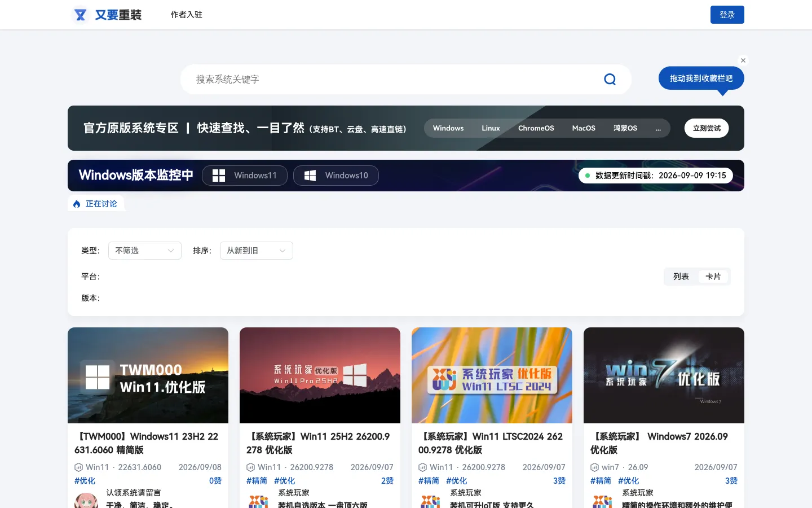Click the TWM000 author avatar
The height and width of the screenshot is (508, 812).
click(86, 501)
